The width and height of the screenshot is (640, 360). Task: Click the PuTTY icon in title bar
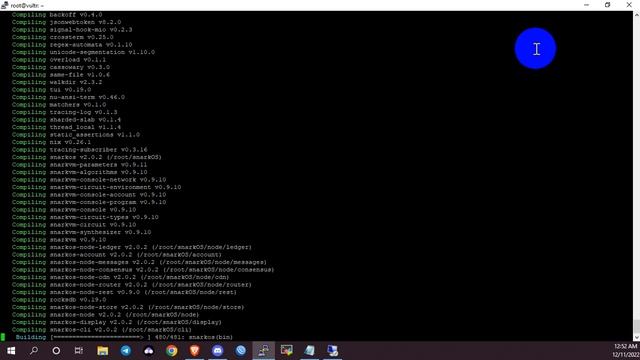tap(4, 5)
